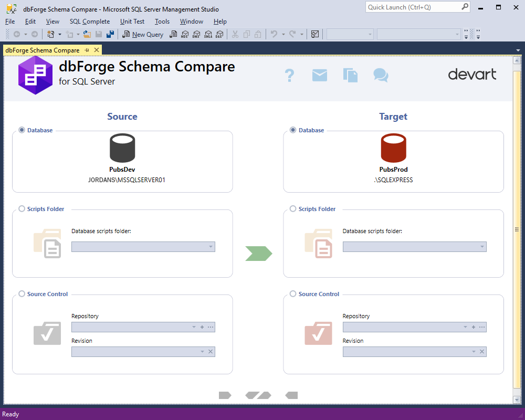
Task: Clear the Target Revision with X button
Action: (x=482, y=352)
